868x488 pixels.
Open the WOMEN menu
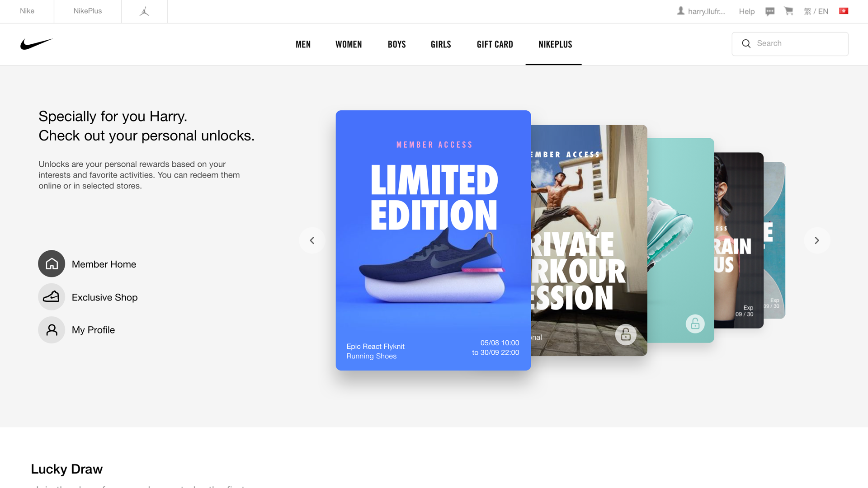point(349,44)
